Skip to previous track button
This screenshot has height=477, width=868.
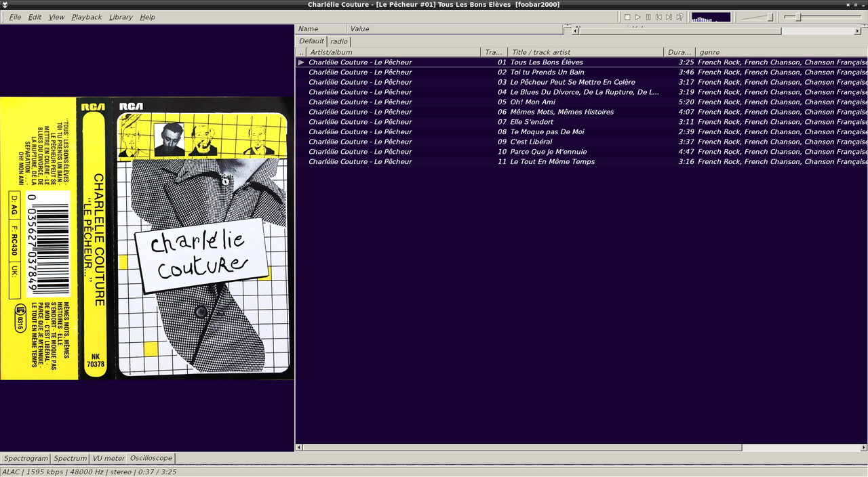pos(658,17)
